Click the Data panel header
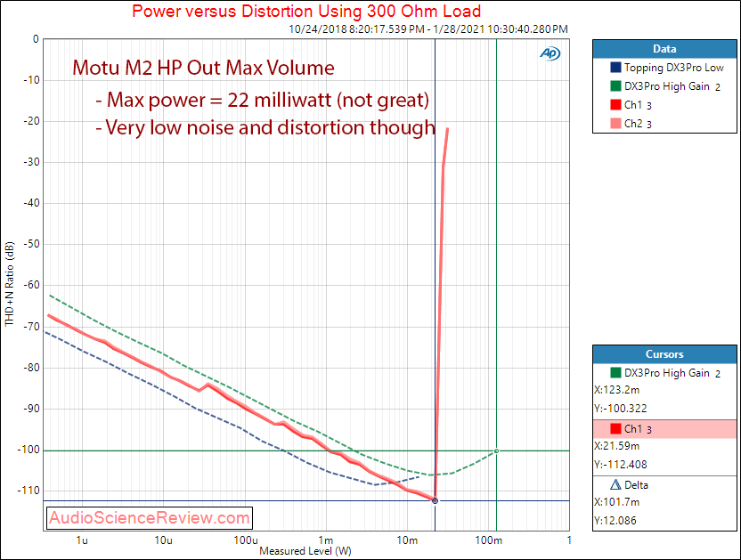This screenshot has width=741, height=560. [x=664, y=49]
